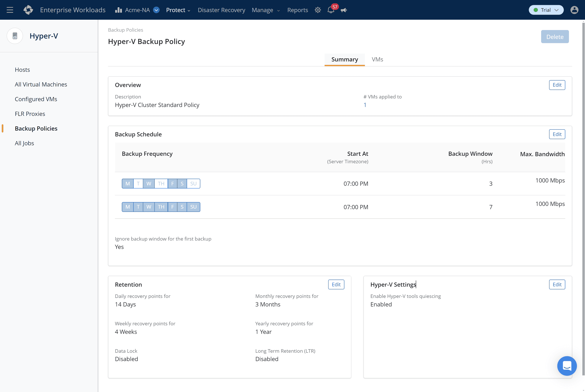Click the 3 Months monthly retention value

coord(268,305)
